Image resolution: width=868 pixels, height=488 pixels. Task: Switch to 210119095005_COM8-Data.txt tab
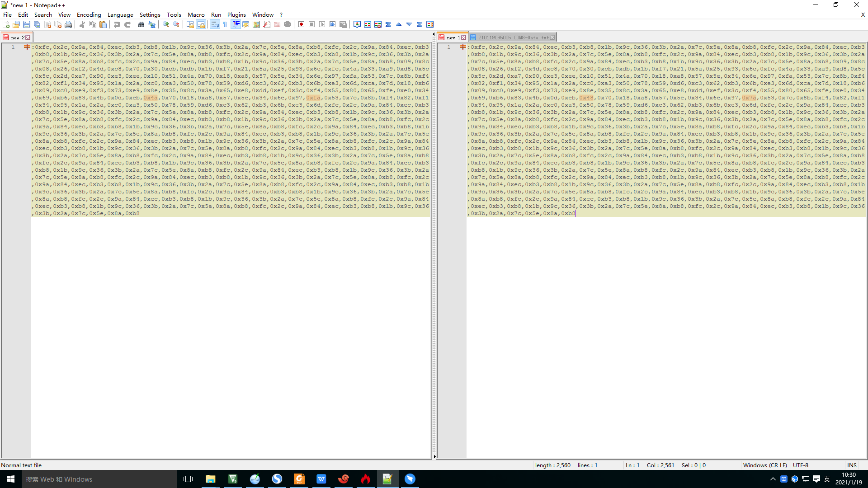(x=513, y=38)
